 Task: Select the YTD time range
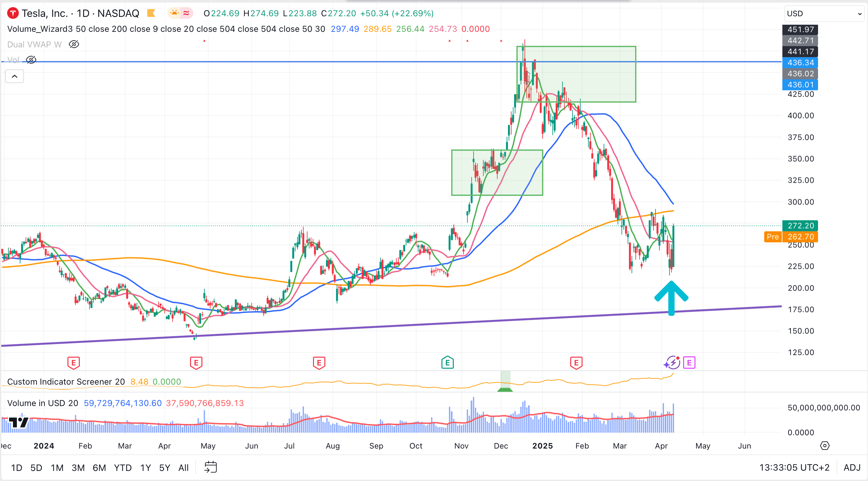pyautogui.click(x=123, y=468)
